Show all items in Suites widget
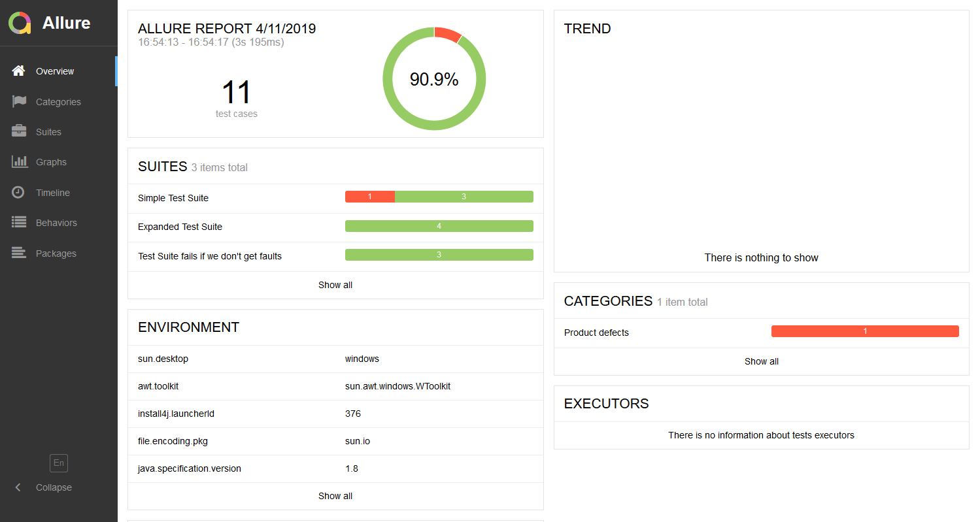 [x=335, y=285]
